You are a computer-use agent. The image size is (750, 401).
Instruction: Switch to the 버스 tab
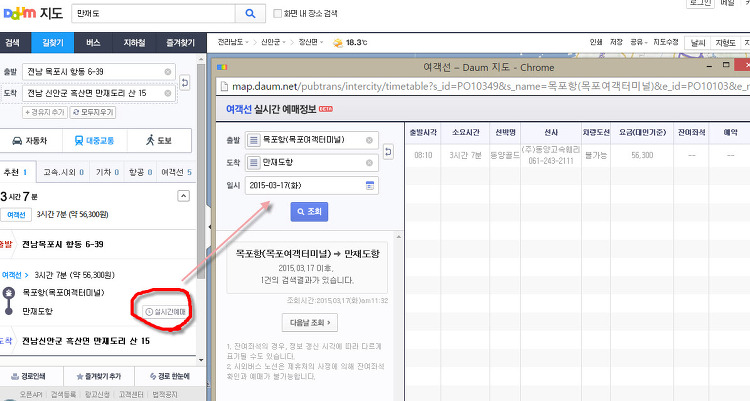[x=93, y=43]
